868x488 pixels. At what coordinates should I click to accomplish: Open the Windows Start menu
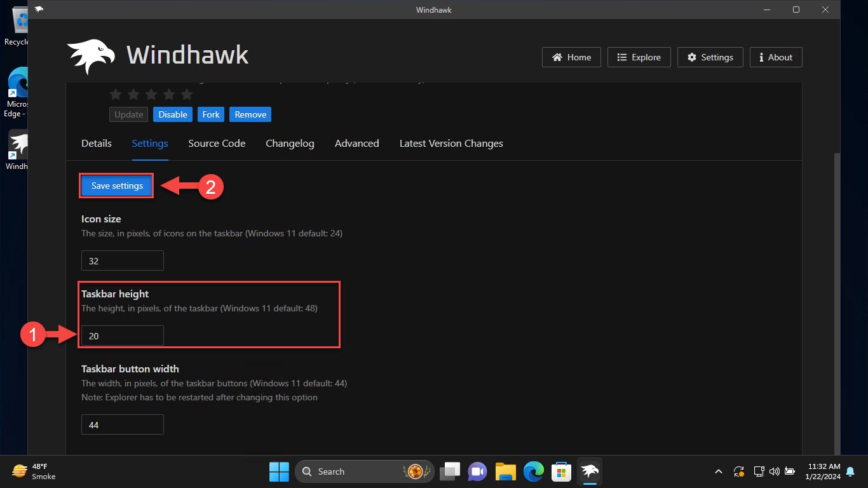[x=279, y=471]
